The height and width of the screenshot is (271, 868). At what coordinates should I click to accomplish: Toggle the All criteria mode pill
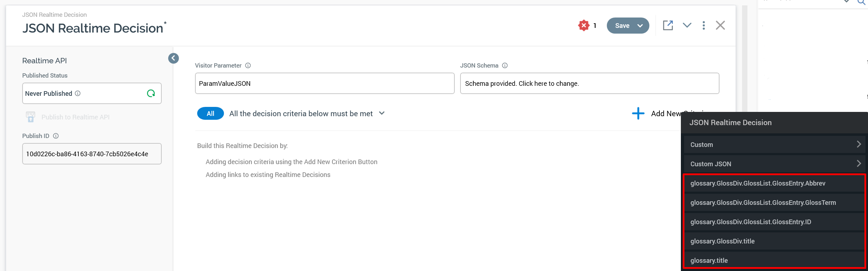[x=210, y=113]
